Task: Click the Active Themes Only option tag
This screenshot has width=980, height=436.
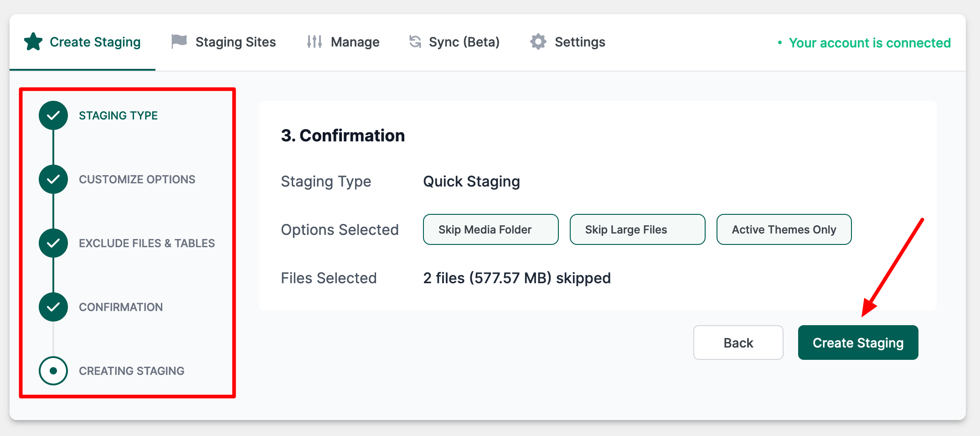Action: (784, 229)
